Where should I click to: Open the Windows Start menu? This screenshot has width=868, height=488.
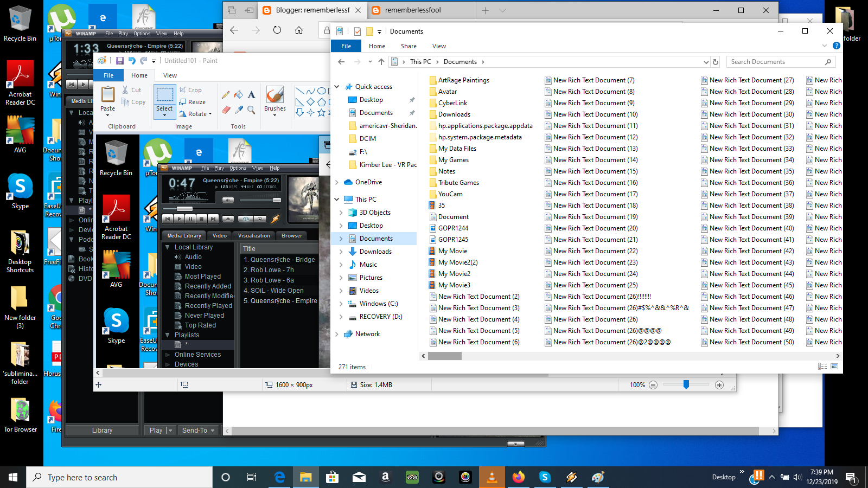click(13, 477)
